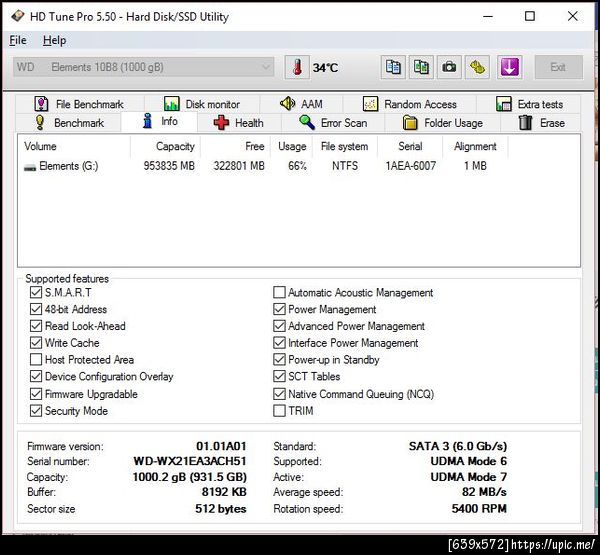Toggle the Interface Power Management checkbox

pos(279,343)
